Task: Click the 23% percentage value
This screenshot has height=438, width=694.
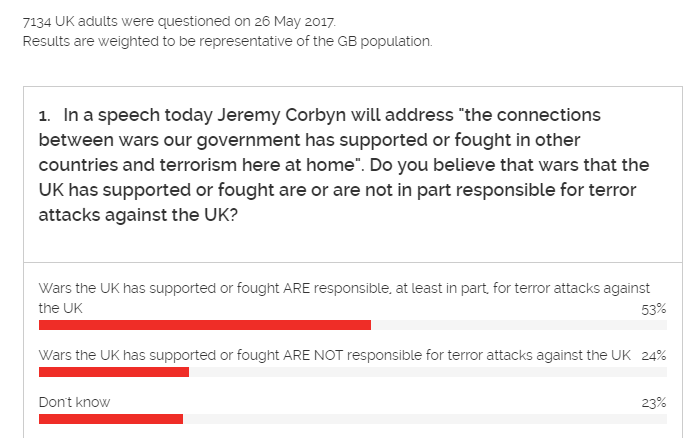Action: (653, 403)
